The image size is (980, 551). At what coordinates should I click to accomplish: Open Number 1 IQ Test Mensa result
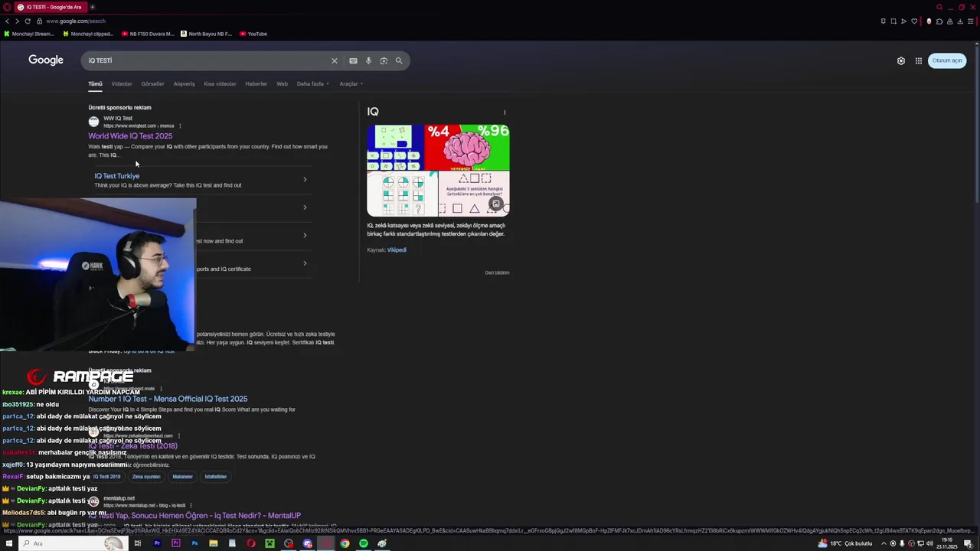168,399
